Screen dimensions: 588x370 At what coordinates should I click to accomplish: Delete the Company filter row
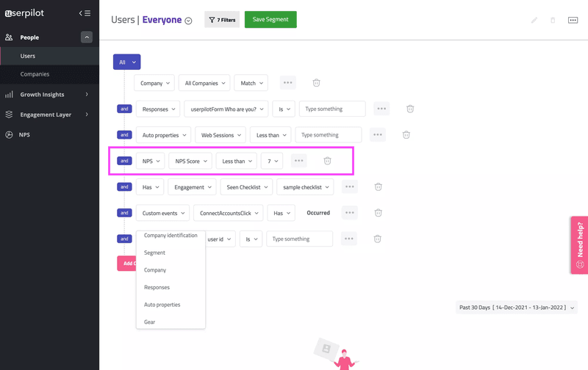(x=316, y=83)
